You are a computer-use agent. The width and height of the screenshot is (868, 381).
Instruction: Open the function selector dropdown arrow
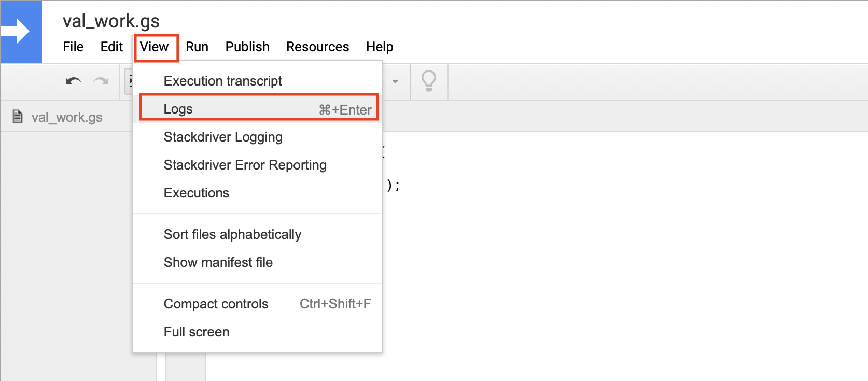tap(395, 82)
